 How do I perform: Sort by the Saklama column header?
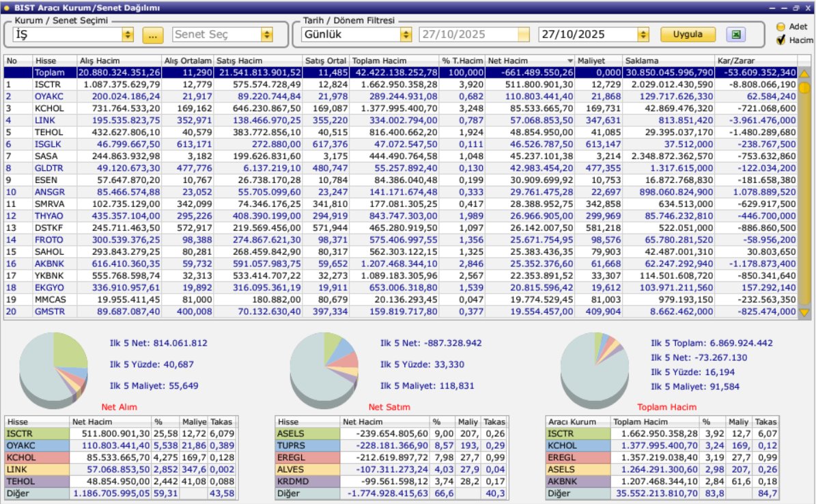coord(669,61)
